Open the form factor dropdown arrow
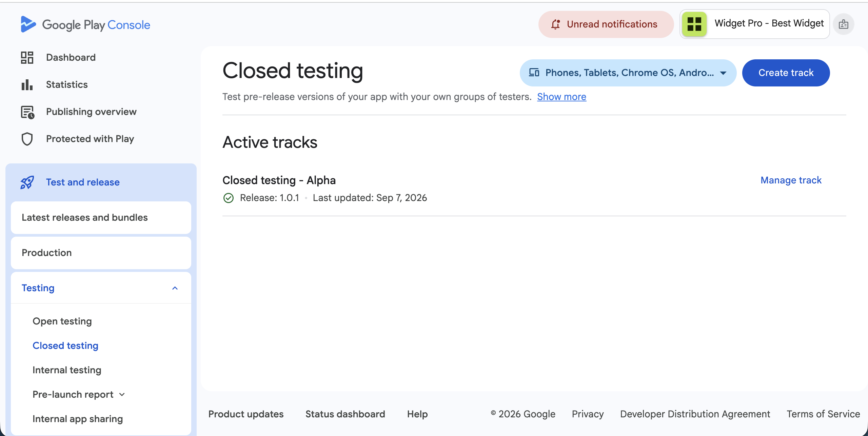Image resolution: width=868 pixels, height=436 pixels. point(723,73)
